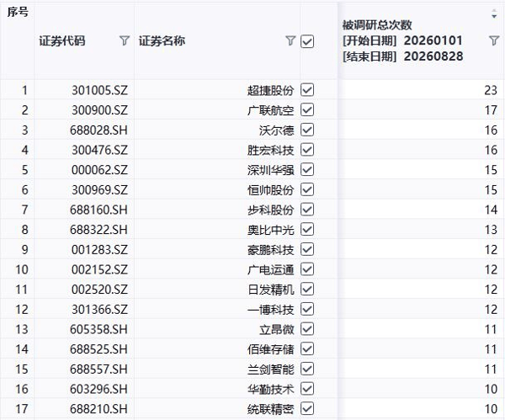The width and height of the screenshot is (505, 420).
Task: Click the 证券代码 column header
Action: click(x=62, y=41)
